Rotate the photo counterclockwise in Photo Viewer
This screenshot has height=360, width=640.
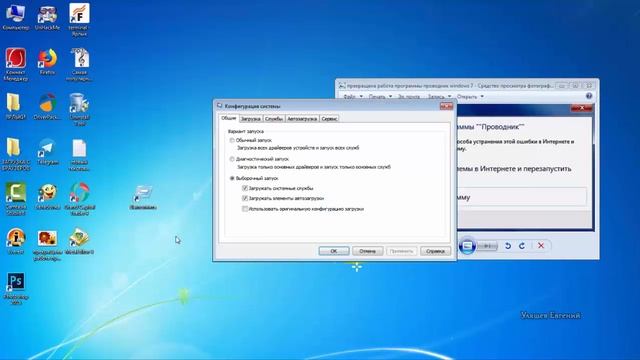click(x=508, y=246)
